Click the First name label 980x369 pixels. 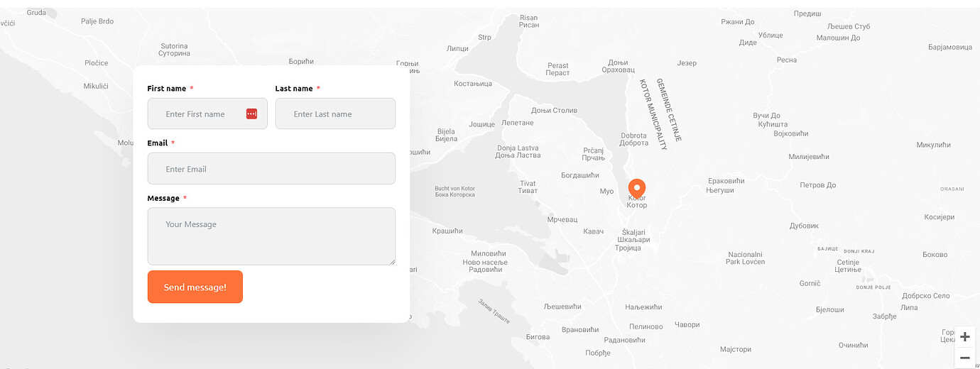[x=167, y=89]
